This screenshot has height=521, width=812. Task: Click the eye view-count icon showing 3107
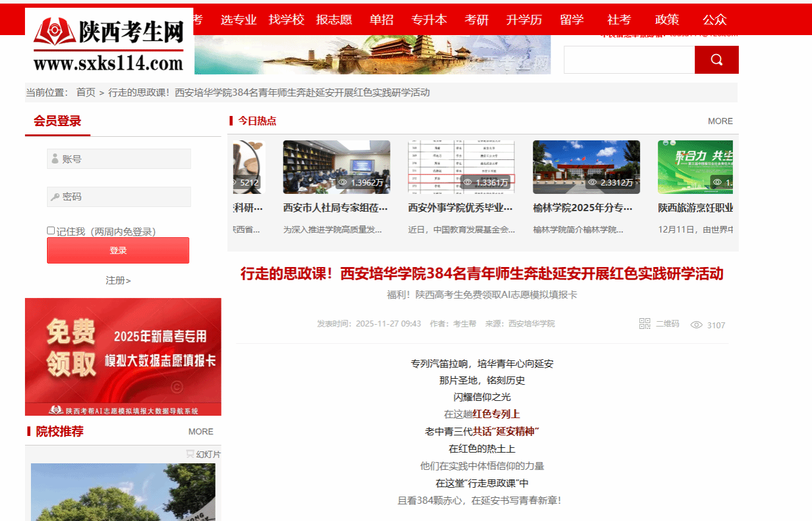pos(696,325)
